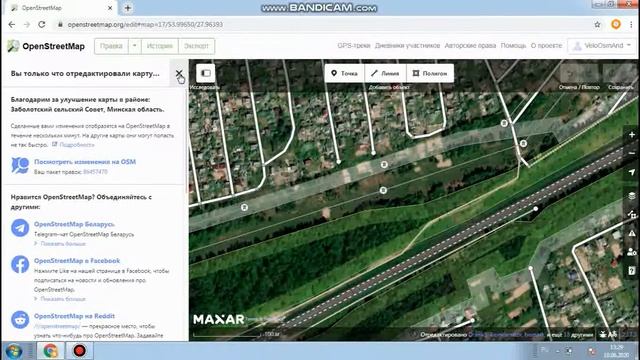This screenshot has width=640, height=360.
Task: Toggle the iD editor sidebar
Action: click(206, 73)
